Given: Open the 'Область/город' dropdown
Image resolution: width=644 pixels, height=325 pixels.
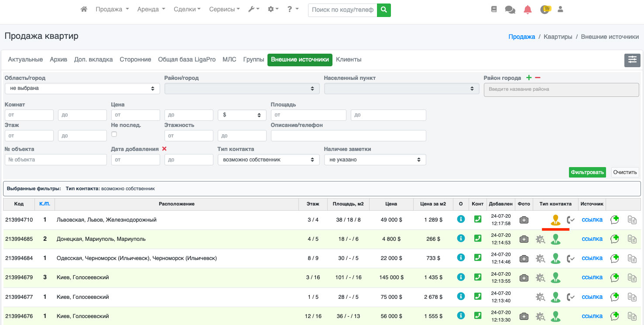Looking at the screenshot, I should click(x=82, y=89).
